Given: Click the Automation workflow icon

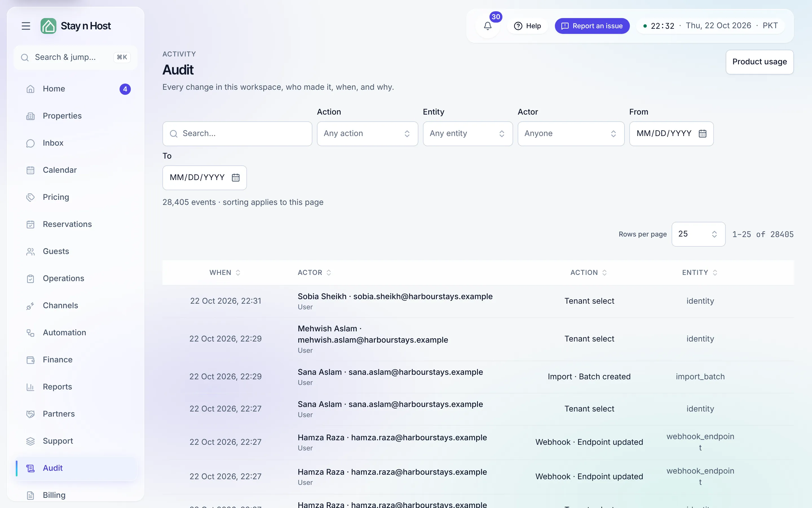Looking at the screenshot, I should [x=30, y=333].
